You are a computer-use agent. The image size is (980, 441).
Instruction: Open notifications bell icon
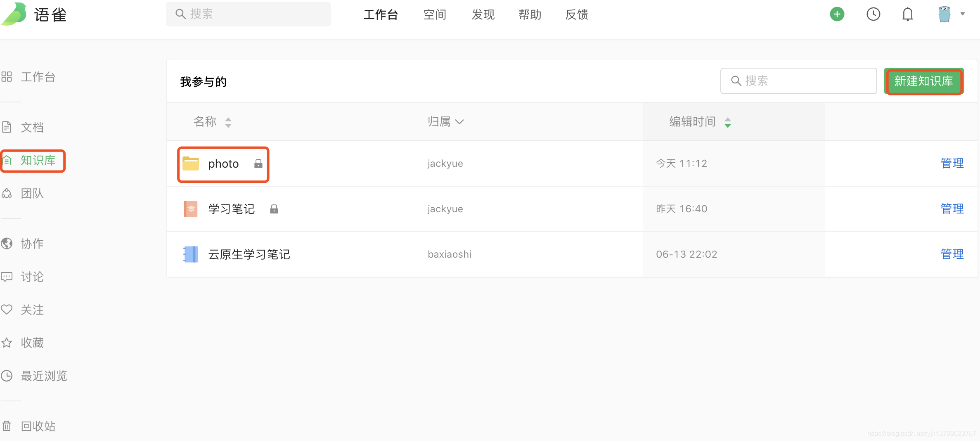(907, 14)
